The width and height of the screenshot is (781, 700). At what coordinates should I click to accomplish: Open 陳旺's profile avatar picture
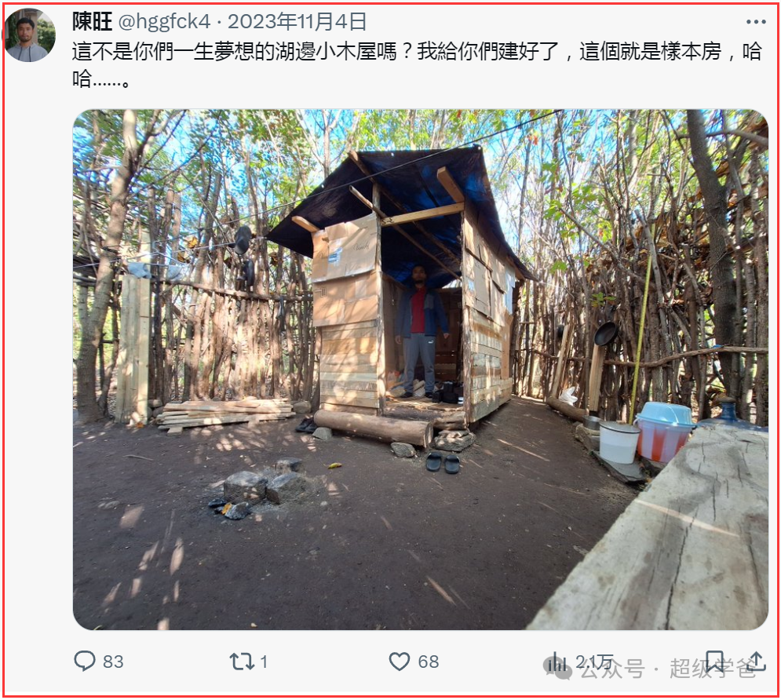coord(30,35)
